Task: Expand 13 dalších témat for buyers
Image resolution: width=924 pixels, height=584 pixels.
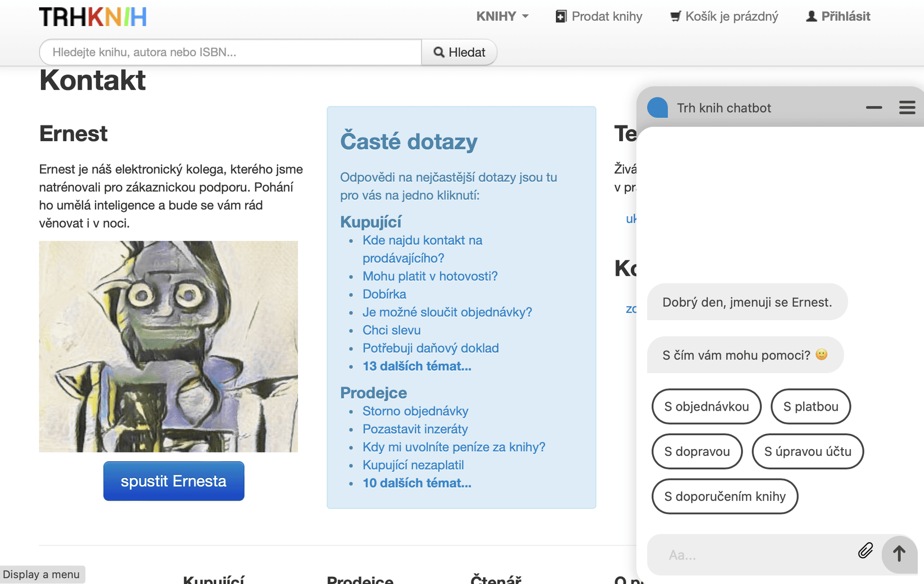Action: (x=417, y=366)
